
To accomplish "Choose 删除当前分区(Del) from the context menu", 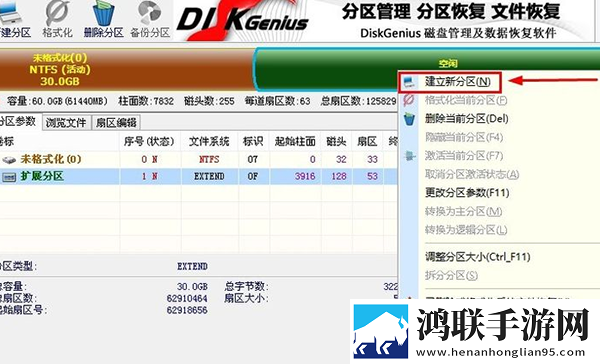I will 466,119.
